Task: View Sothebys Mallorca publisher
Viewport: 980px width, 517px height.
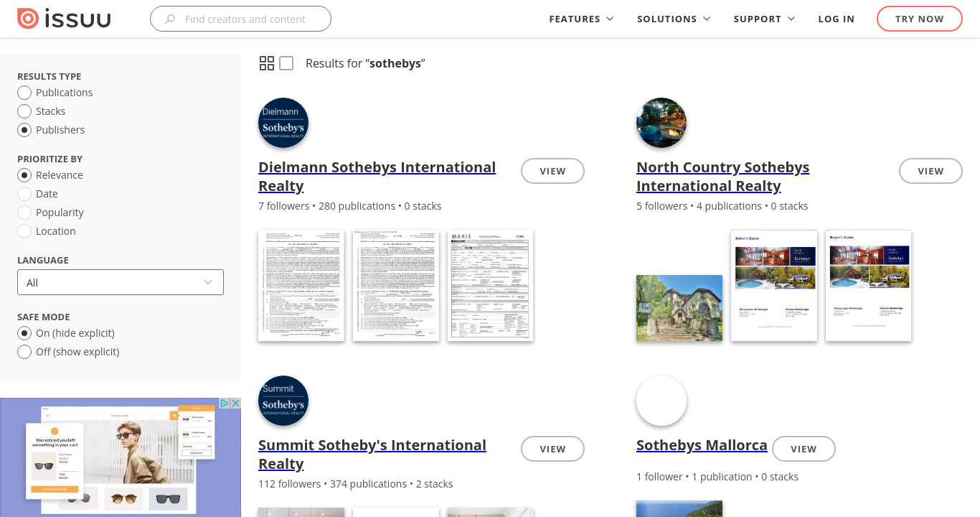Action: click(804, 449)
